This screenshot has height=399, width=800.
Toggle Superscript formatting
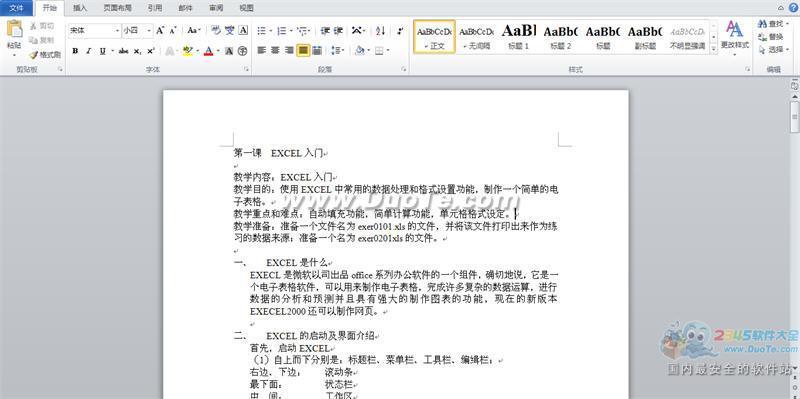coord(151,51)
